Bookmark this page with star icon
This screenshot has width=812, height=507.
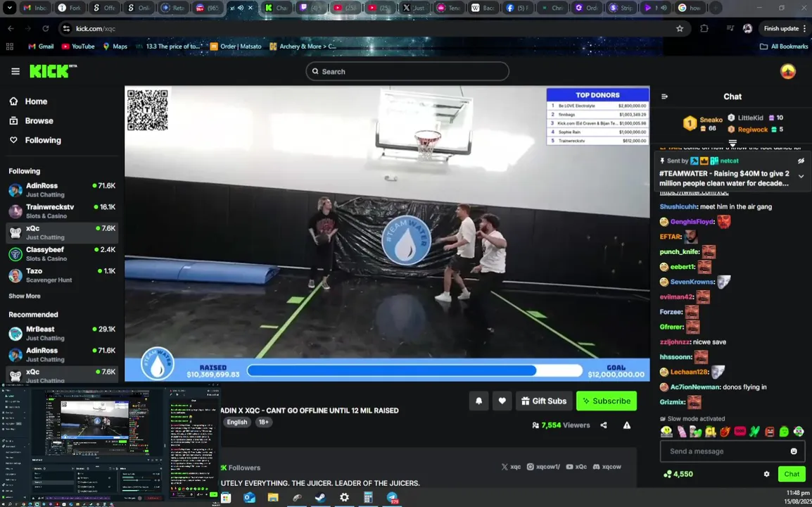click(x=680, y=28)
